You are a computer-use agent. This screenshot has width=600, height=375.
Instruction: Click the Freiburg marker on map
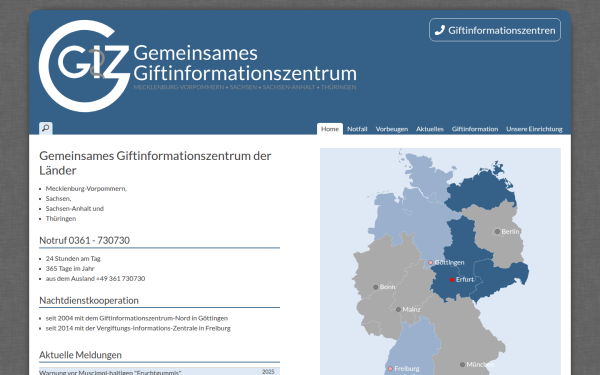tap(390, 368)
